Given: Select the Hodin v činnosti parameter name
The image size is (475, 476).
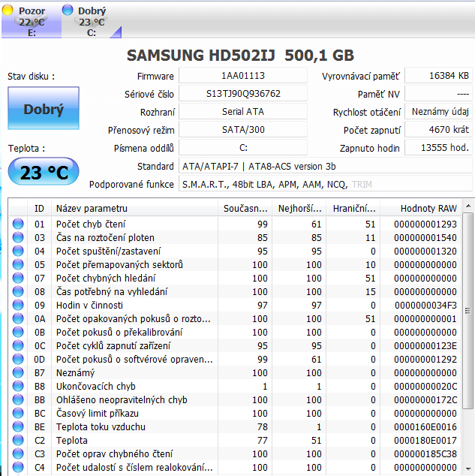Looking at the screenshot, I should 89,305.
